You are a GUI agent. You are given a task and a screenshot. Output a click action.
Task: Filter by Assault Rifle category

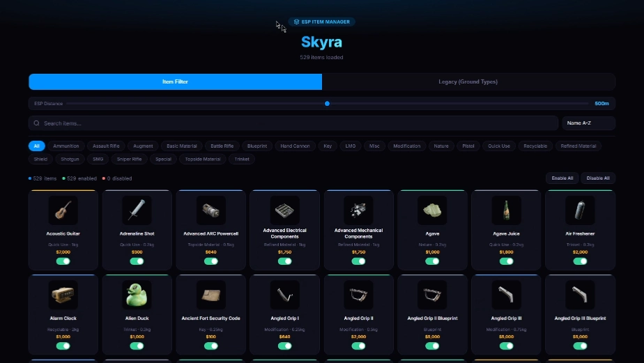coord(106,146)
